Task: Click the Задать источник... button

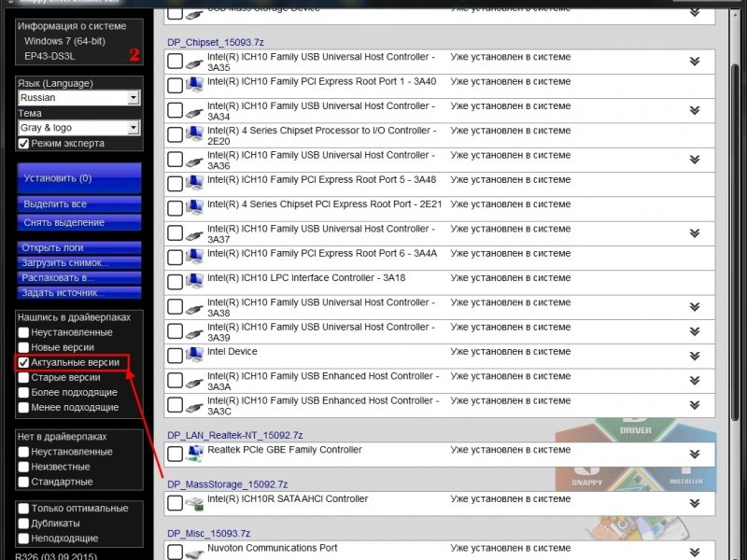Action: pos(79,293)
